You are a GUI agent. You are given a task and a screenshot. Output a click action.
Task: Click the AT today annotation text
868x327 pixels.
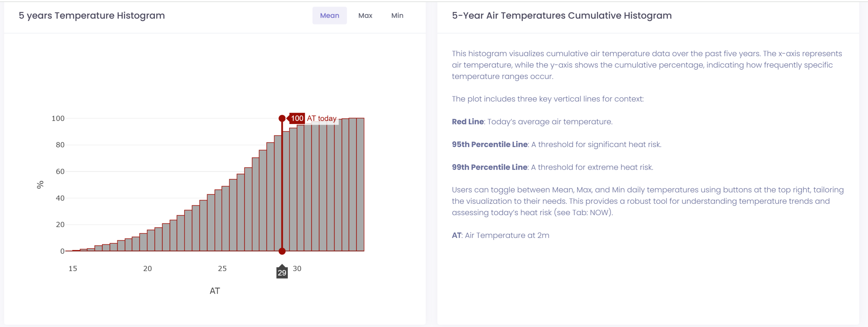tap(321, 118)
